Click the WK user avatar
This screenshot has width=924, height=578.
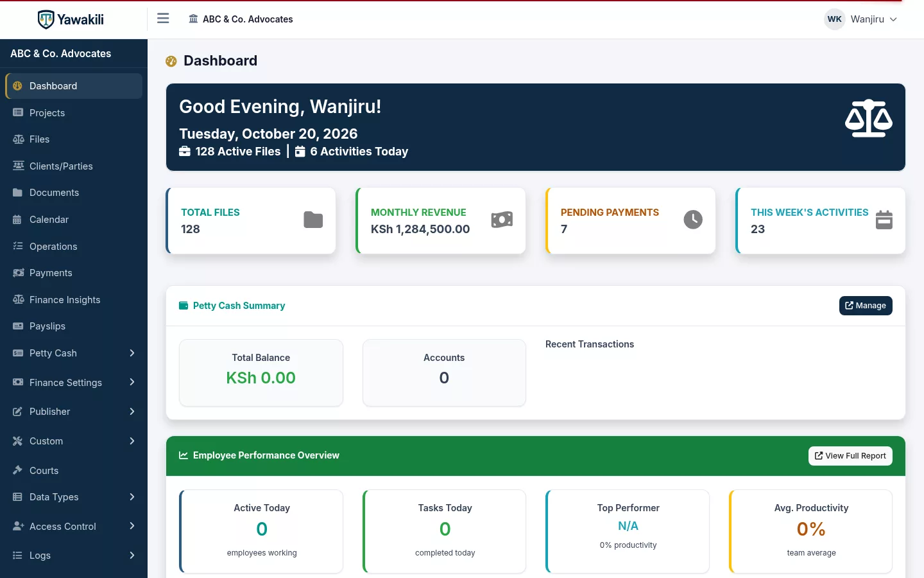(834, 19)
